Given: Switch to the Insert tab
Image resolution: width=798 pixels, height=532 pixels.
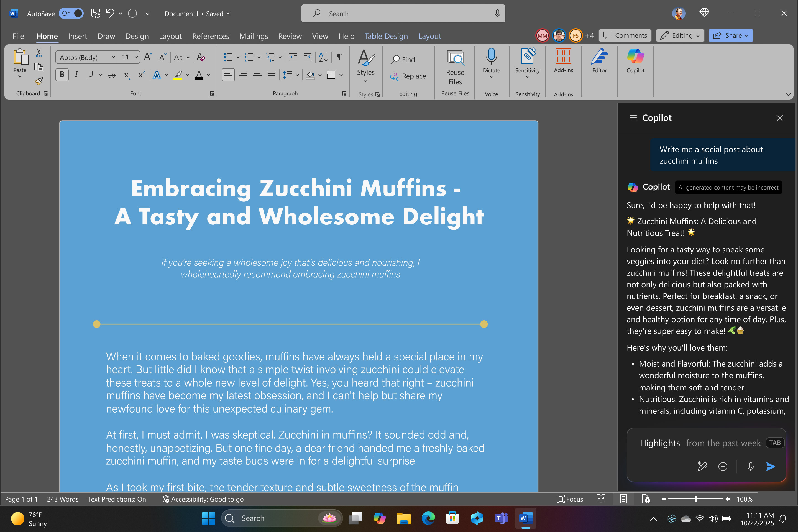Looking at the screenshot, I should pos(77,36).
